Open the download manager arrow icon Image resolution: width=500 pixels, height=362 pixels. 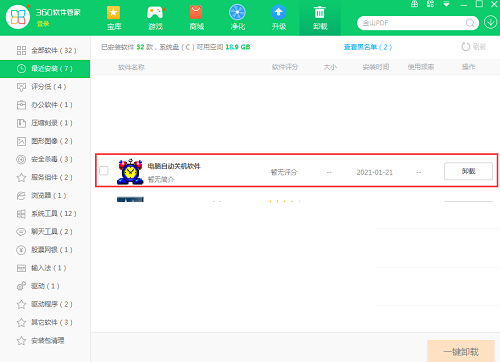coord(490,23)
